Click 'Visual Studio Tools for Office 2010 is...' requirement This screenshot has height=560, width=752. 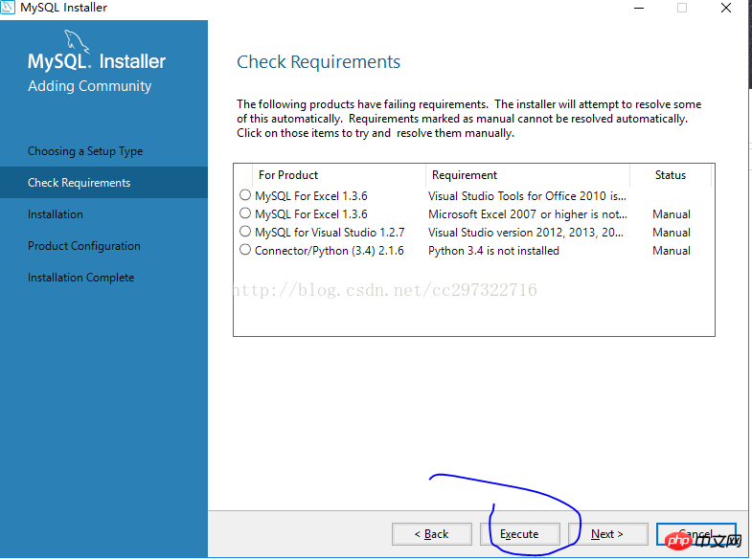(527, 196)
